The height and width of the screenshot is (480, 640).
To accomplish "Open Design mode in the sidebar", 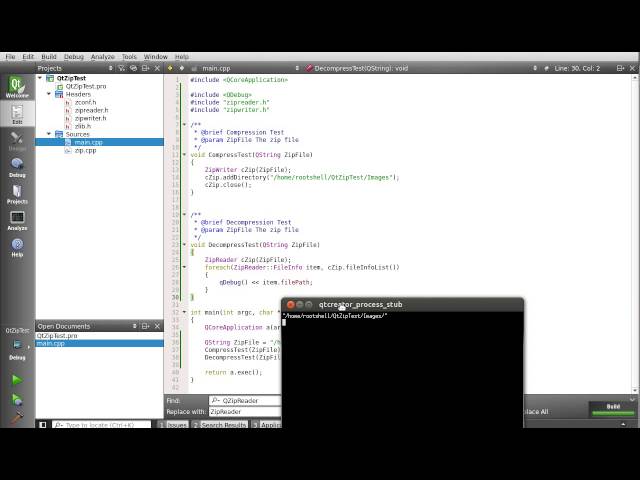I will pyautogui.click(x=17, y=141).
